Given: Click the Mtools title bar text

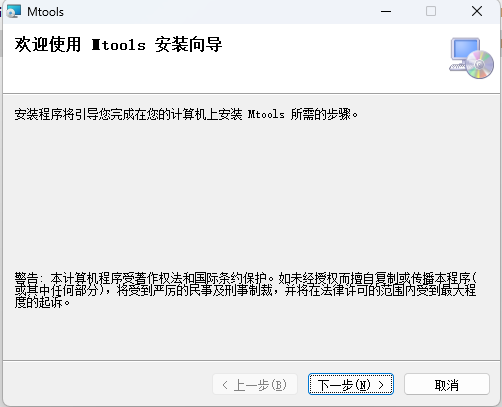Looking at the screenshot, I should point(45,12).
